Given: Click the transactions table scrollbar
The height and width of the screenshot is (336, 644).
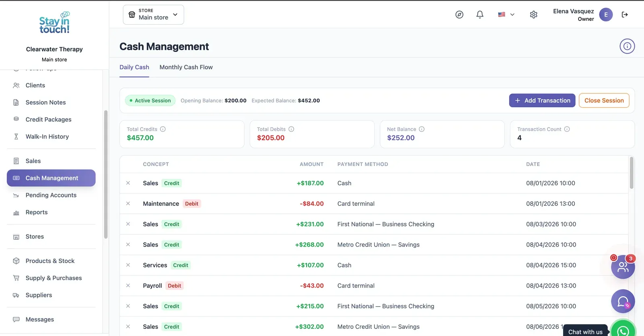Looking at the screenshot, I should pos(632,173).
